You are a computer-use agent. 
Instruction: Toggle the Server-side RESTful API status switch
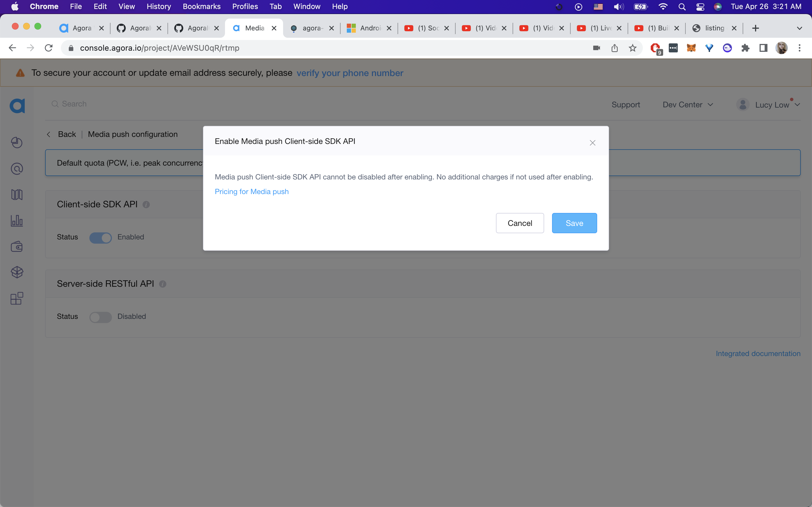100,317
